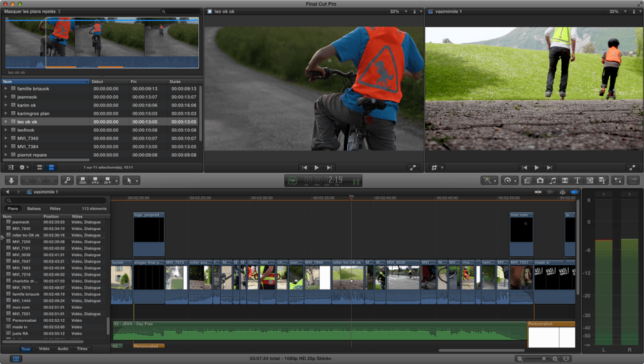Play the clip in the event viewer
This screenshot has height=364, width=644.
317,168
